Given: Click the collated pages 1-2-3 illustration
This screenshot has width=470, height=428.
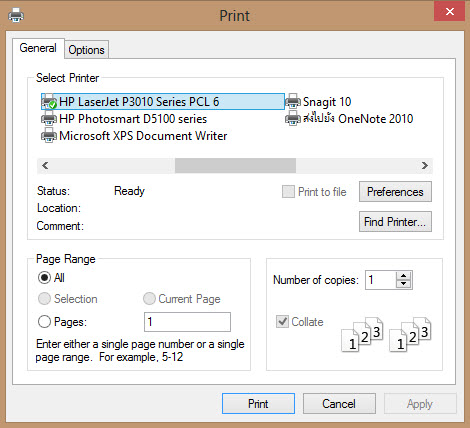Looking at the screenshot, I should point(386,334).
